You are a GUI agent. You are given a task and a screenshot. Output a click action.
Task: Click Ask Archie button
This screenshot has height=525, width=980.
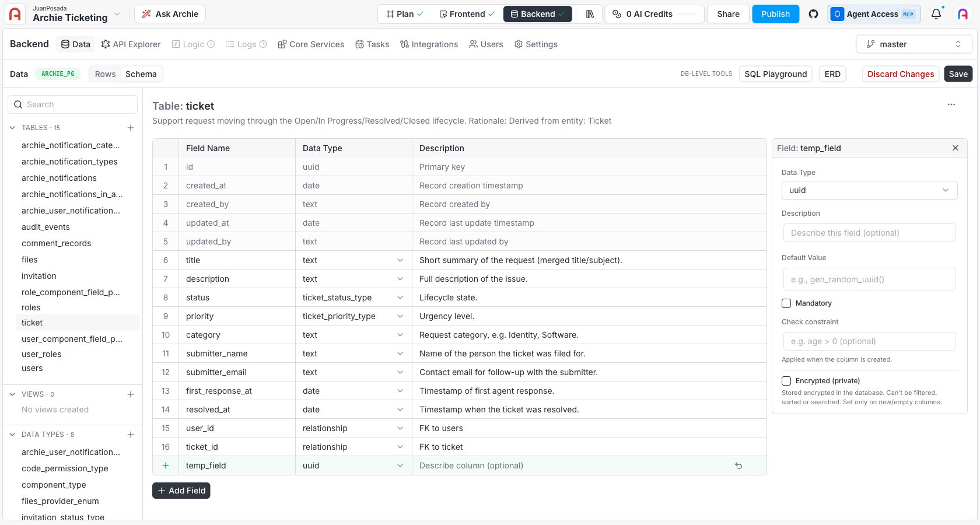(x=170, y=14)
